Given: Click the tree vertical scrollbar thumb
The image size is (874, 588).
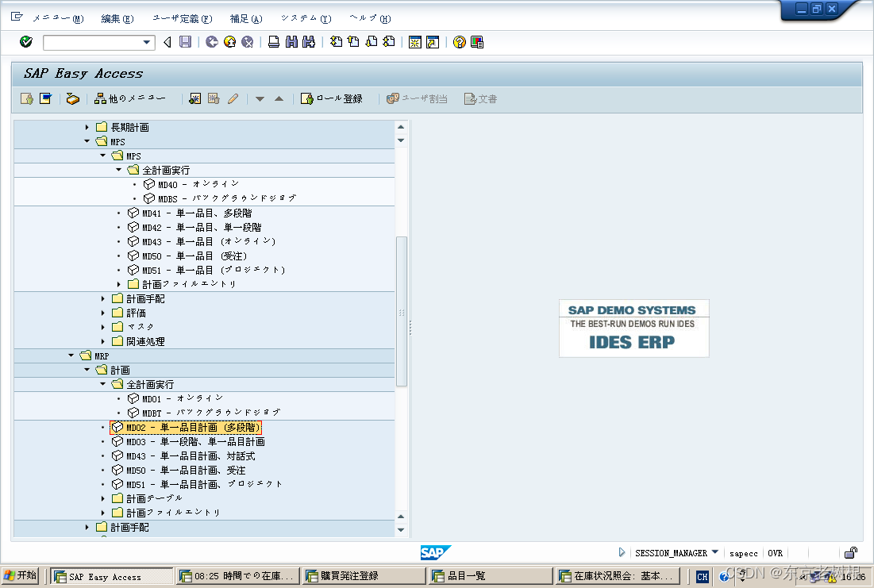Looking at the screenshot, I should [x=402, y=312].
